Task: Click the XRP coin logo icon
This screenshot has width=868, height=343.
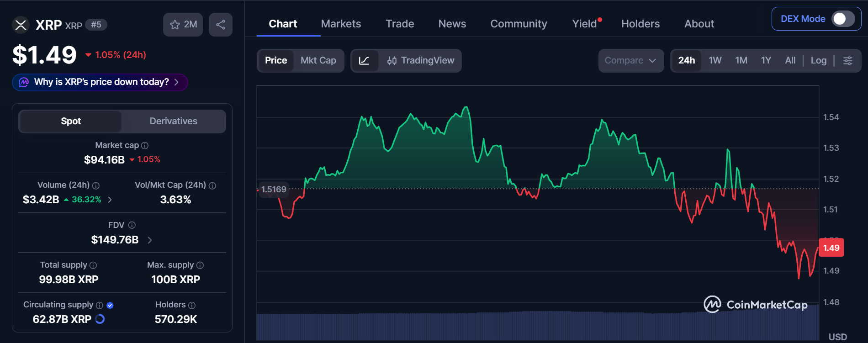Action: 21,25
